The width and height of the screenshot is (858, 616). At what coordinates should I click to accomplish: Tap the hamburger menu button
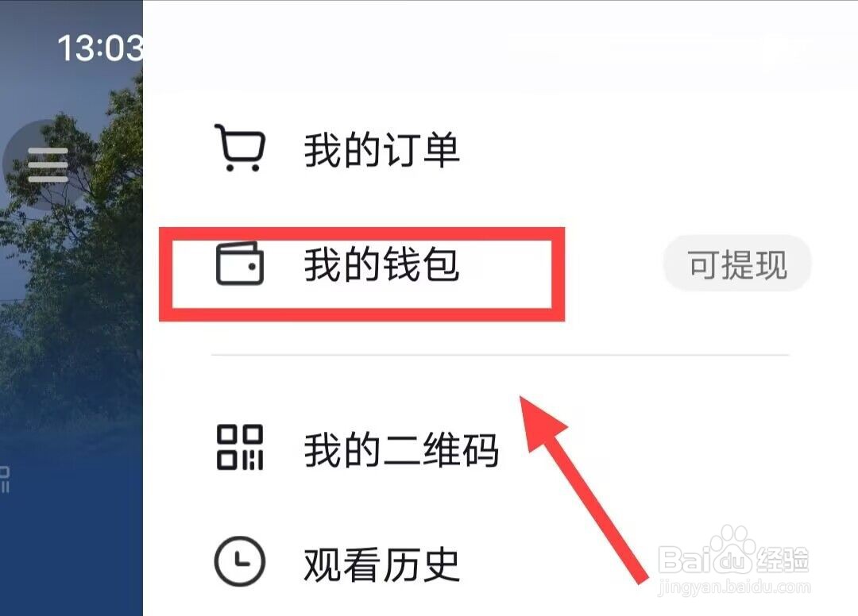[48, 164]
